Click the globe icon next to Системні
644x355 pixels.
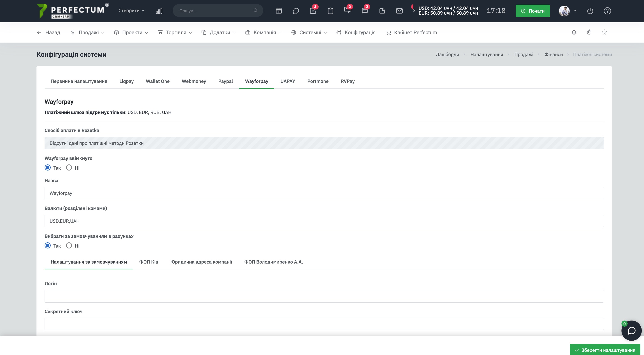(x=294, y=32)
